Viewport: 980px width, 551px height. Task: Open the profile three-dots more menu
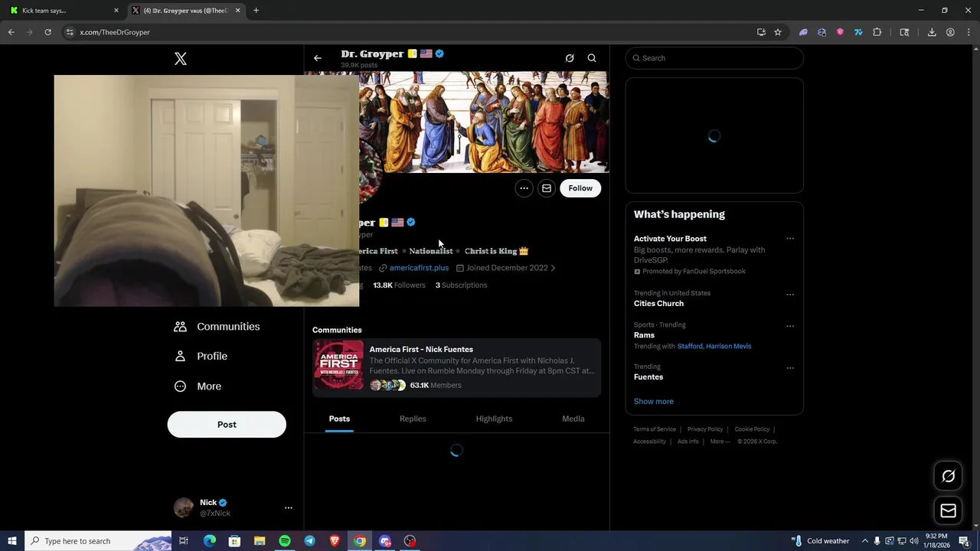[524, 188]
